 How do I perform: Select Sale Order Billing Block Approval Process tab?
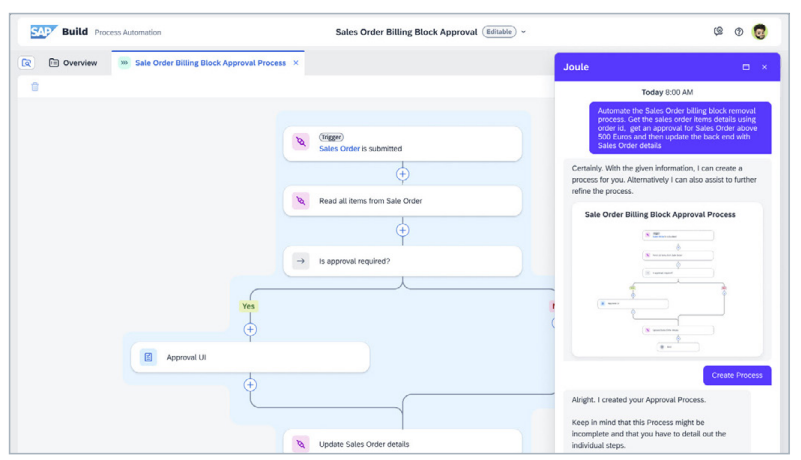[210, 63]
